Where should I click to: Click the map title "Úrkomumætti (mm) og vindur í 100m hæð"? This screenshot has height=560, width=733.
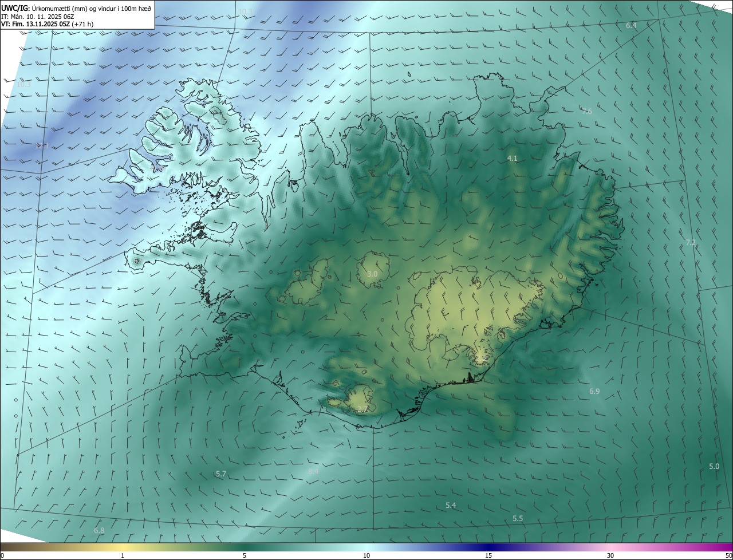coord(91,7)
